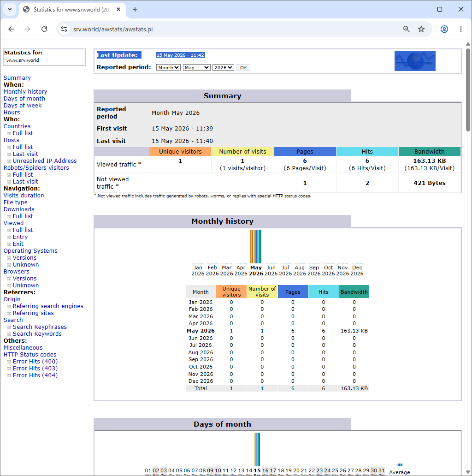This screenshot has height=476, width=472.
Task: Open the Miscellaneous link
Action: click(23, 348)
